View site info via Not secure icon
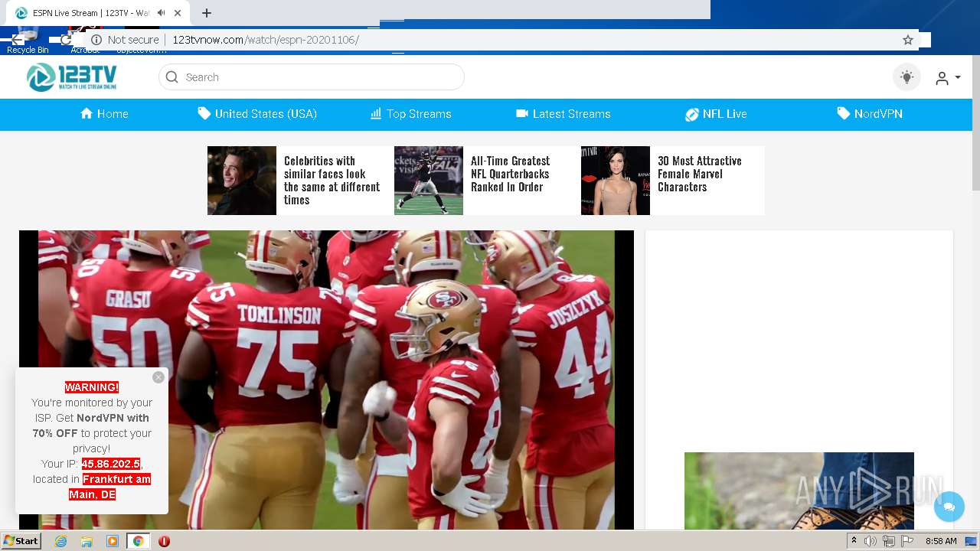The image size is (980, 551). 96,40
